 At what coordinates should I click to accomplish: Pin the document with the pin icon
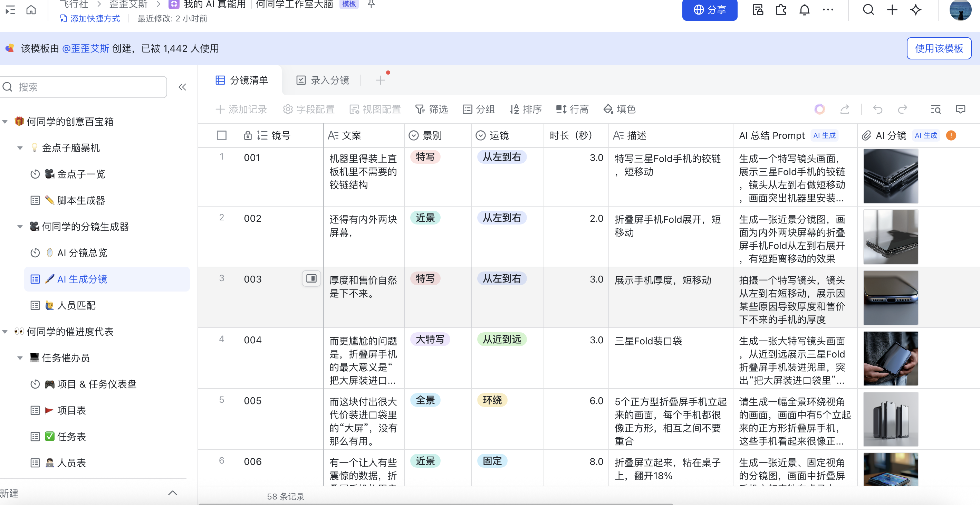tap(371, 4)
